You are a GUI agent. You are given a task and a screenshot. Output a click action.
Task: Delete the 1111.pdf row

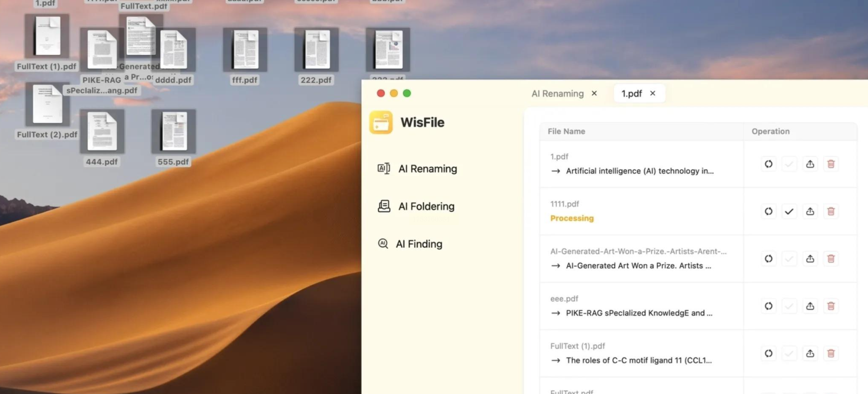point(830,211)
